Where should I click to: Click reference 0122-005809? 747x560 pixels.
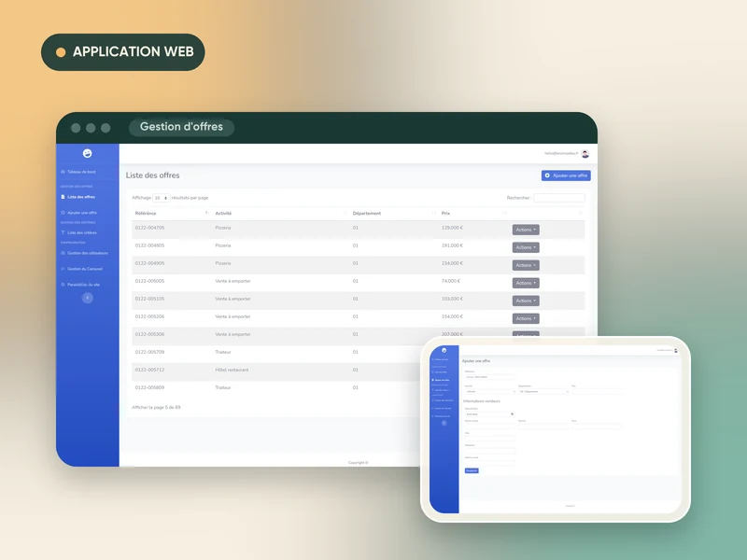point(149,387)
